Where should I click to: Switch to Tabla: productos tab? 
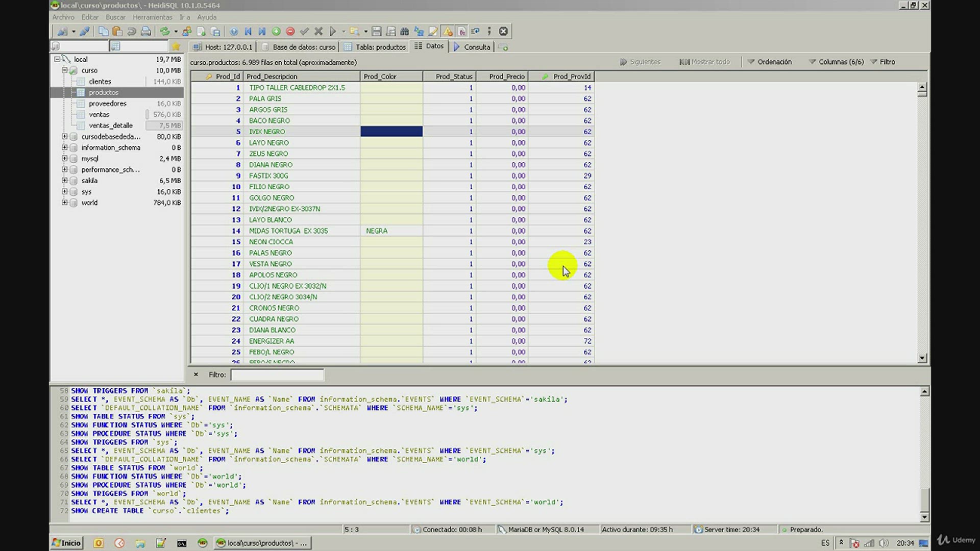[375, 47]
